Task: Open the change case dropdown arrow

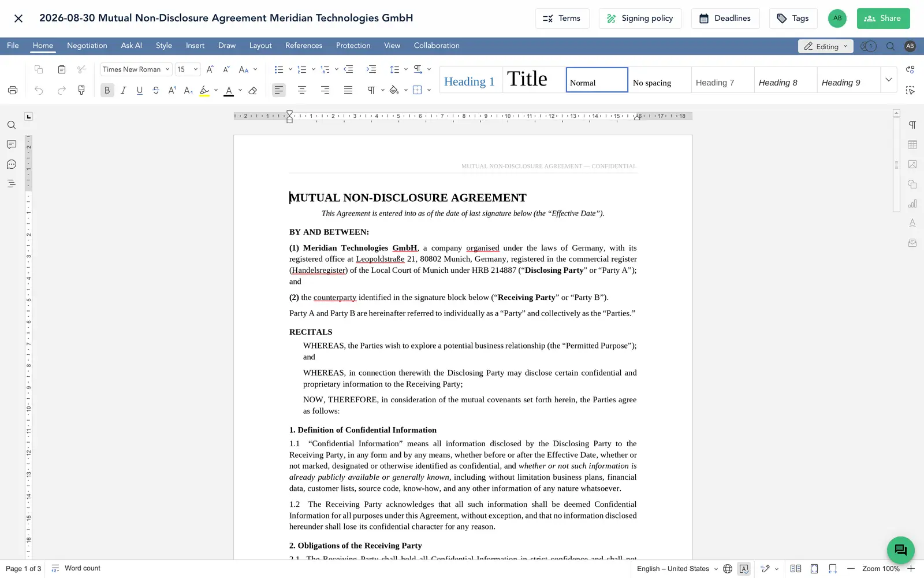Action: pyautogui.click(x=255, y=69)
